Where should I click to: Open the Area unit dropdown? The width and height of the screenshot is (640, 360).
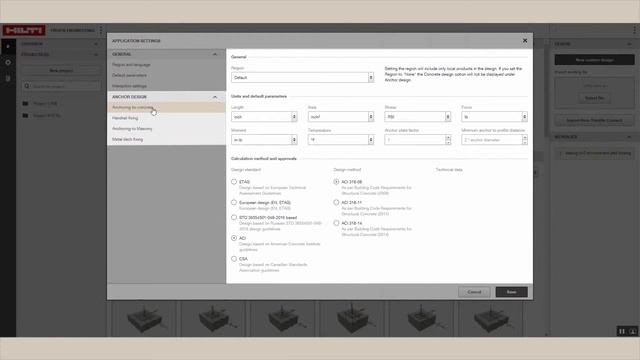click(x=341, y=117)
